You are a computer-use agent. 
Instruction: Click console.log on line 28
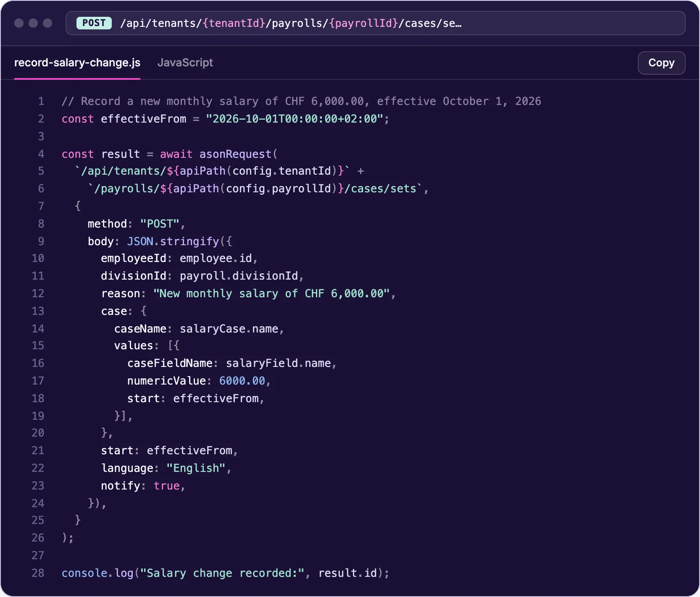(x=97, y=573)
